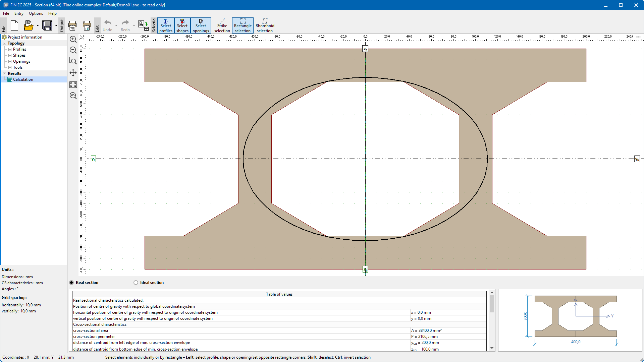Select the zoom region tool
The width and height of the screenshot is (644, 362).
[x=73, y=61]
